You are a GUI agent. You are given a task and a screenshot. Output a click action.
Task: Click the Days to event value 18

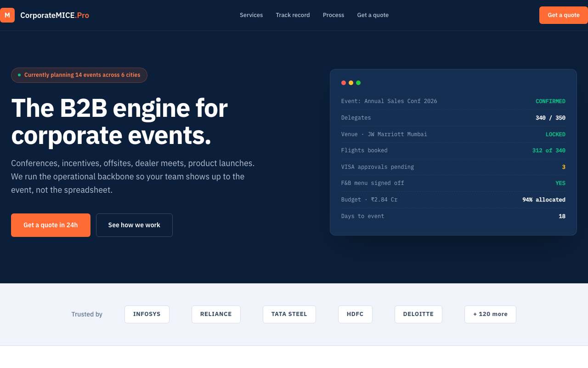coord(562,216)
